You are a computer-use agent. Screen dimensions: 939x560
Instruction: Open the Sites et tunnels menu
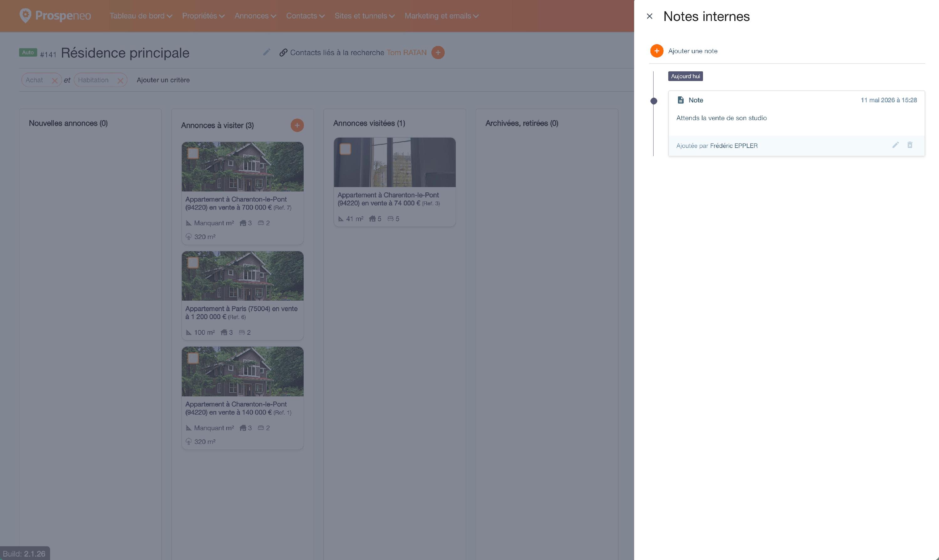pyautogui.click(x=365, y=16)
